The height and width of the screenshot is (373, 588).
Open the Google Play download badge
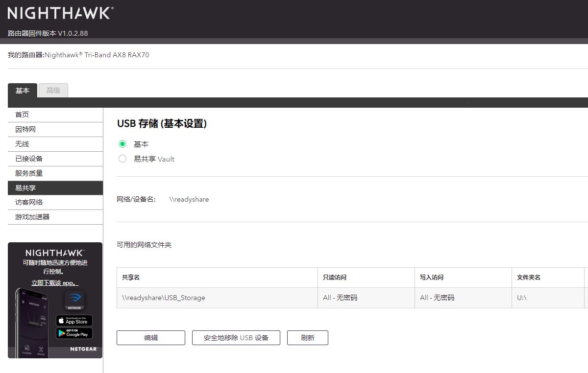pyautogui.click(x=74, y=333)
